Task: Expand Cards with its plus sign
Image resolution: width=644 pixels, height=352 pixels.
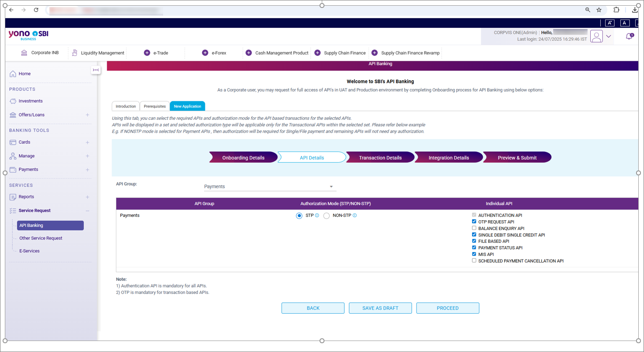Action: coord(87,142)
